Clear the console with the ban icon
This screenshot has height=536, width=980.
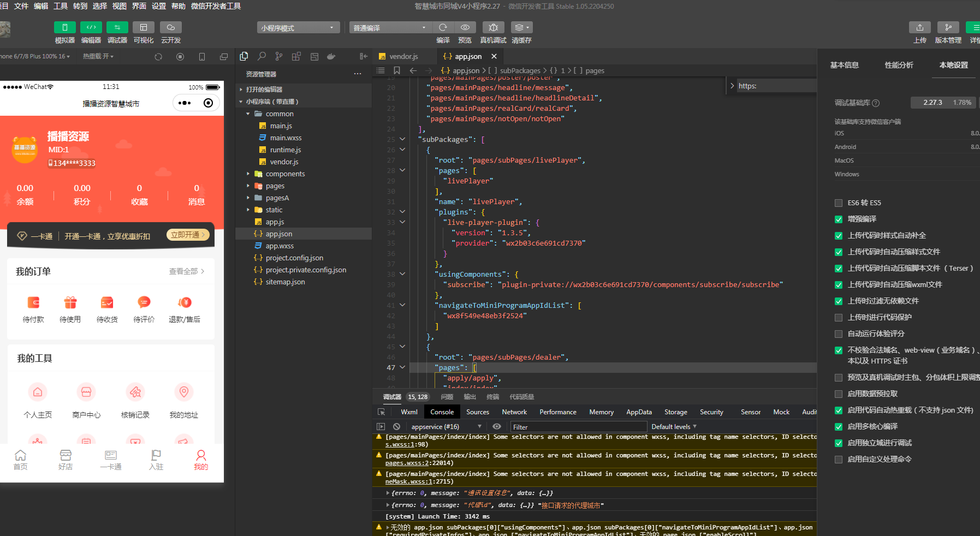point(397,427)
